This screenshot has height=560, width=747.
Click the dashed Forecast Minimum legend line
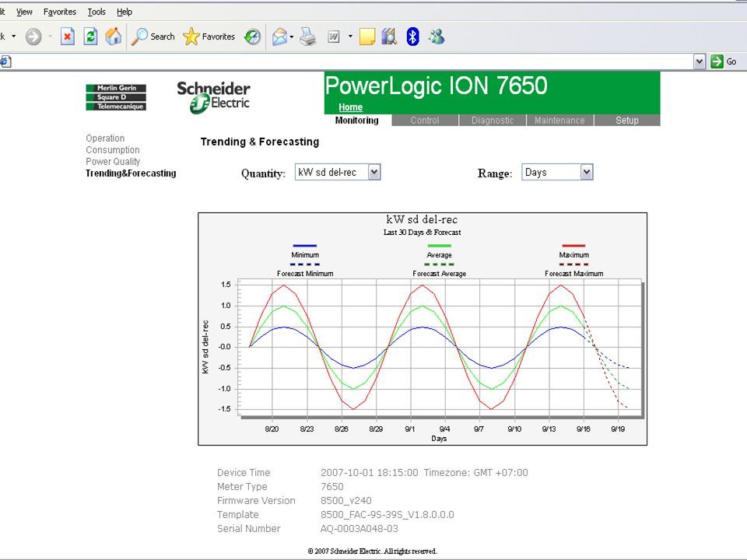pyautogui.click(x=305, y=264)
